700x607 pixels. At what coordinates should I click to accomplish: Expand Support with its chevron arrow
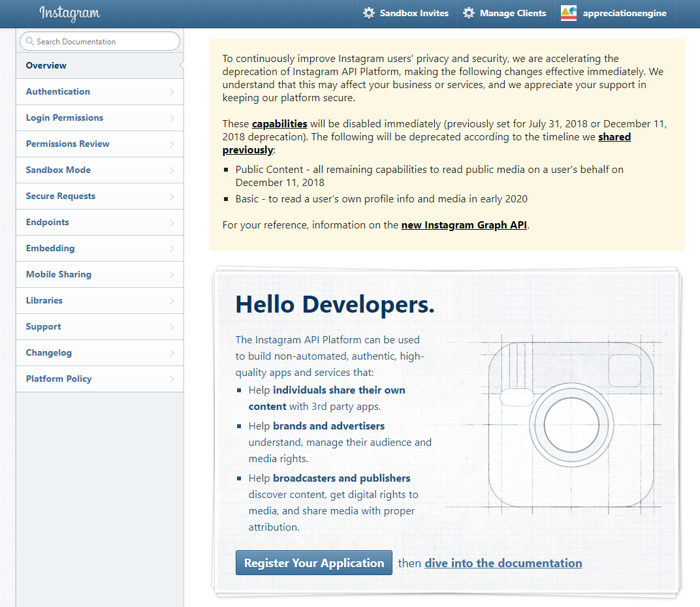(x=172, y=327)
